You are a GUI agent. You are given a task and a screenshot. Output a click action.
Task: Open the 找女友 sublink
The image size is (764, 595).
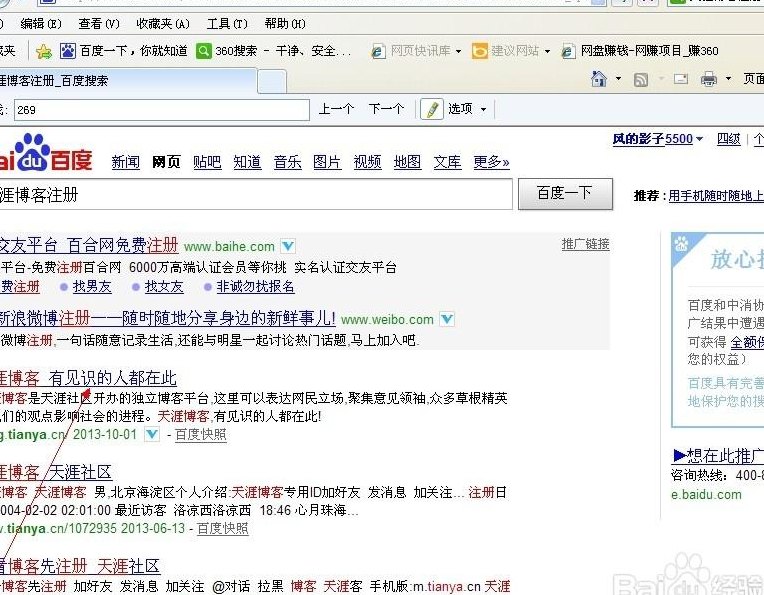[x=164, y=287]
